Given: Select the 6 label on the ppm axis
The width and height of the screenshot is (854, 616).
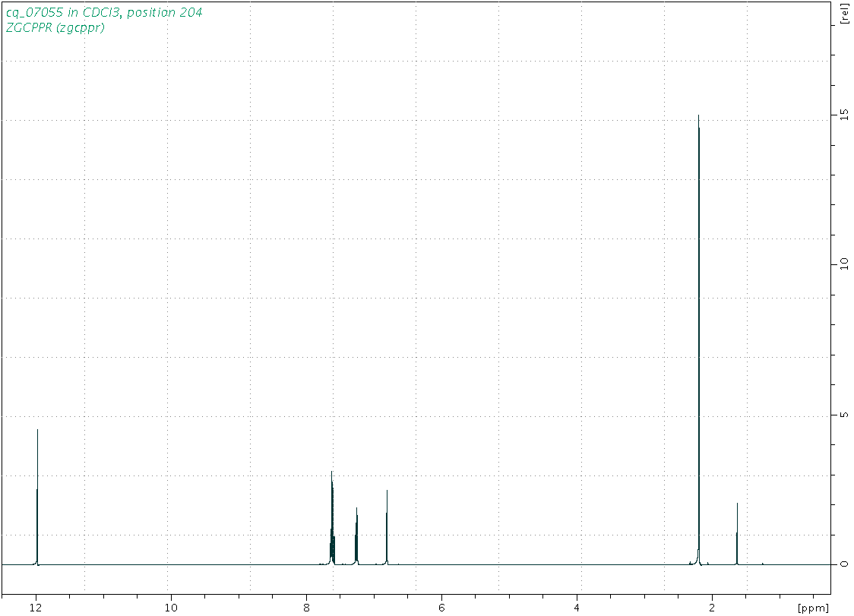Looking at the screenshot, I should coord(441,607).
